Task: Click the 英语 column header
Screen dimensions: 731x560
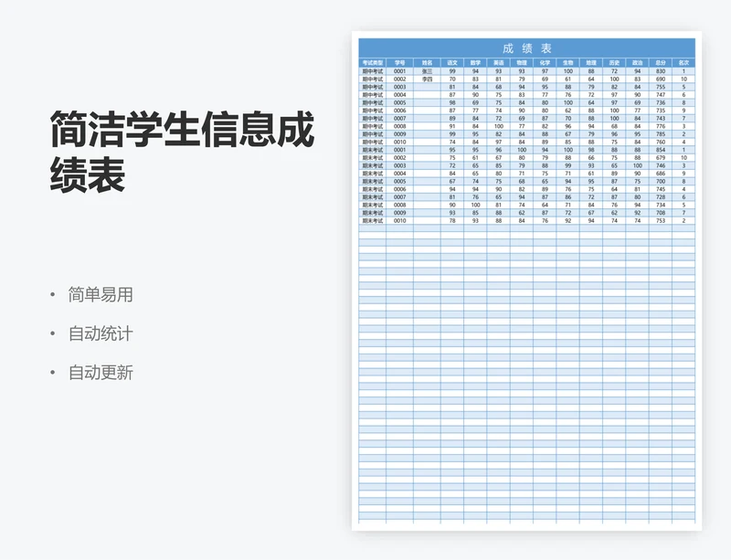Action: (498, 62)
